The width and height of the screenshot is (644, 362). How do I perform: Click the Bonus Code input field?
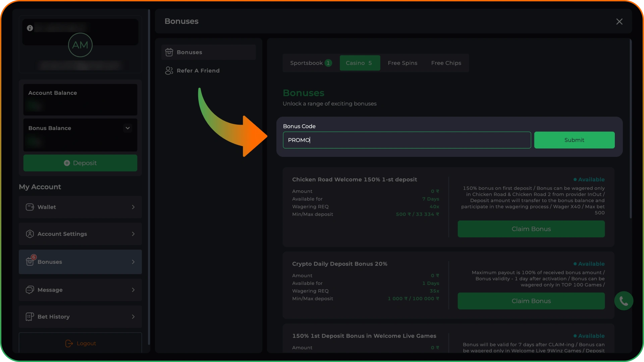[407, 140]
